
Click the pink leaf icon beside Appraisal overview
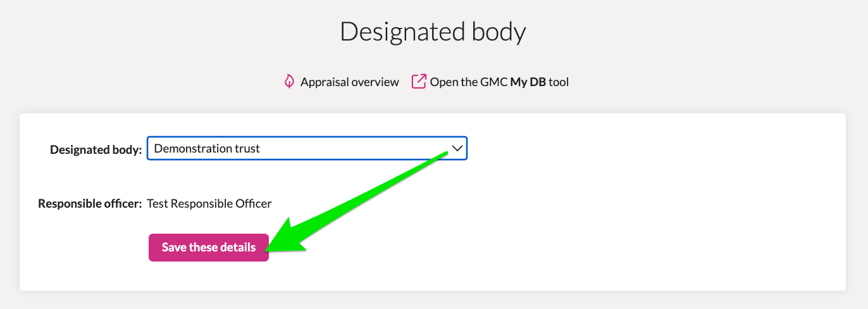pos(289,82)
